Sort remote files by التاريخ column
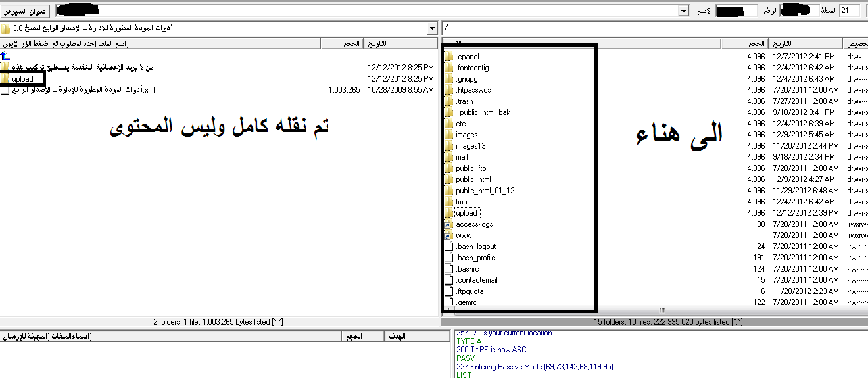868x378 pixels. (x=806, y=43)
